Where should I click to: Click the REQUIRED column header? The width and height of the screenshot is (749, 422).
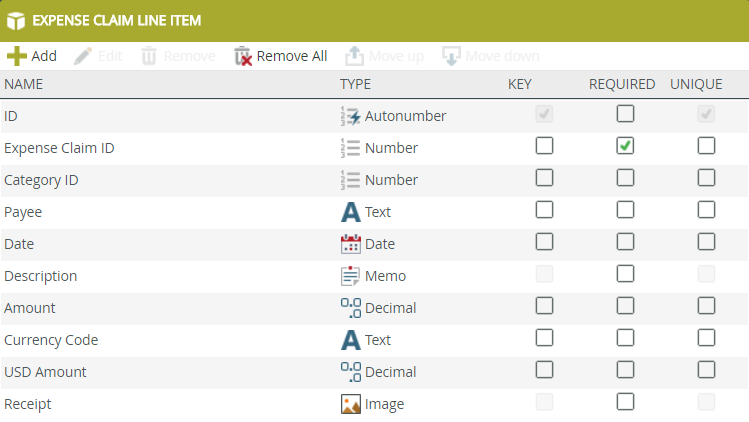click(x=621, y=84)
